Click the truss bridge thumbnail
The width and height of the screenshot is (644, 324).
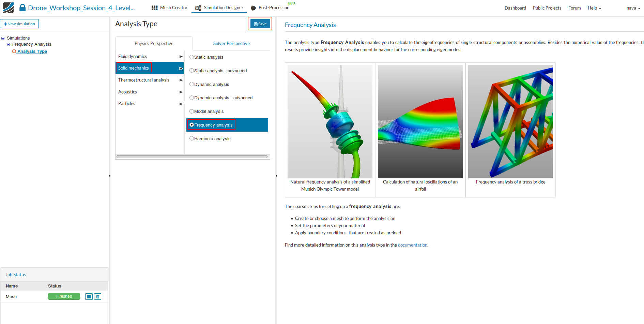(510, 121)
